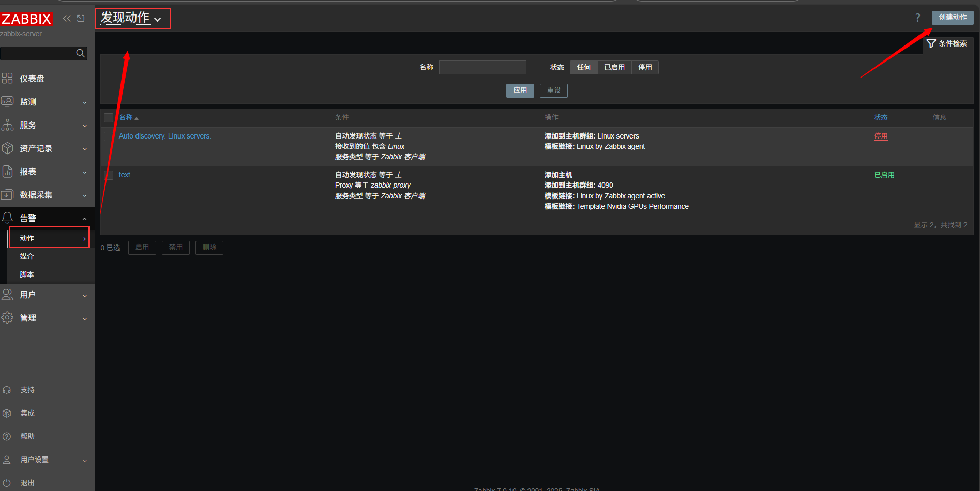
Task: Tick checkbox for Auto discovery. Linux servers.
Action: (x=109, y=136)
